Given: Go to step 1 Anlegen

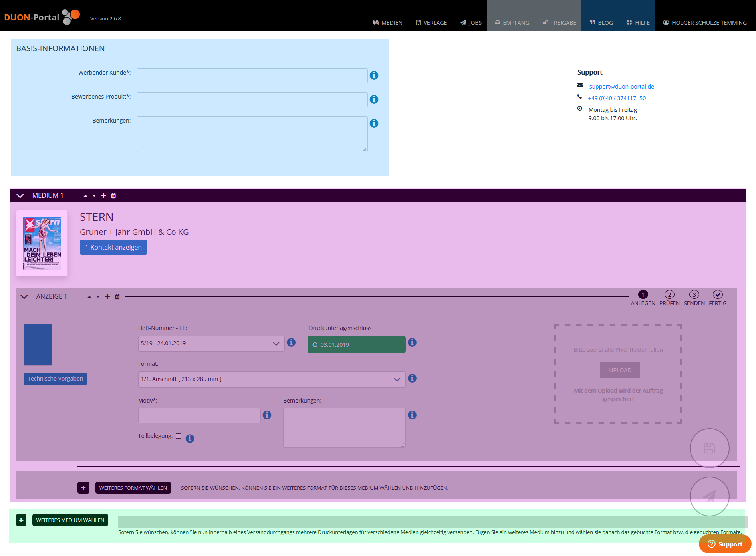Looking at the screenshot, I should [x=643, y=298].
